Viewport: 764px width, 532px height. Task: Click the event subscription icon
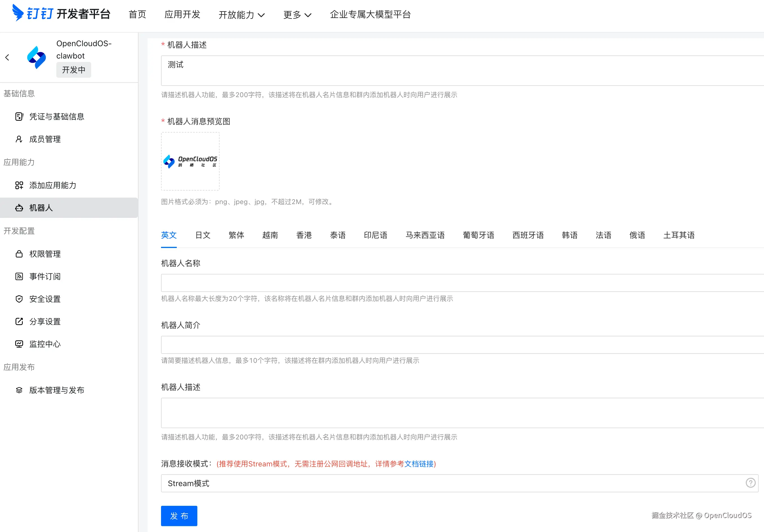pyautogui.click(x=19, y=276)
